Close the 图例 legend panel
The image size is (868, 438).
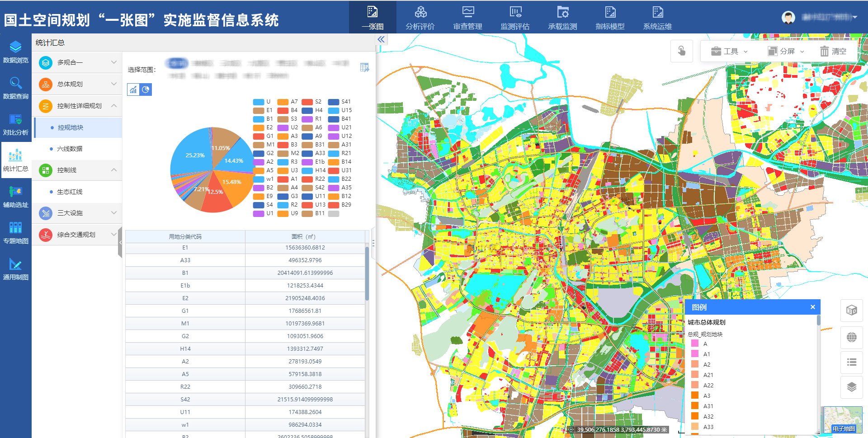(x=812, y=307)
